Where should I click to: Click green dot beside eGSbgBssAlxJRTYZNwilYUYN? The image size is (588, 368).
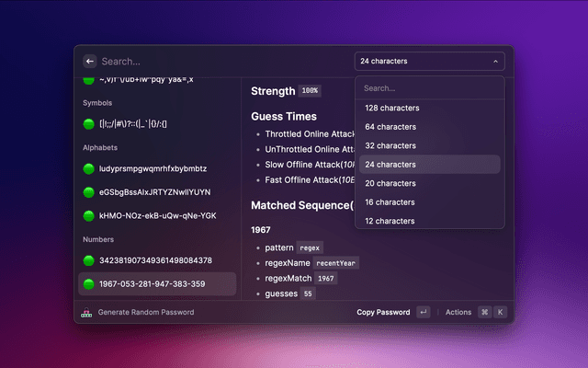point(89,192)
